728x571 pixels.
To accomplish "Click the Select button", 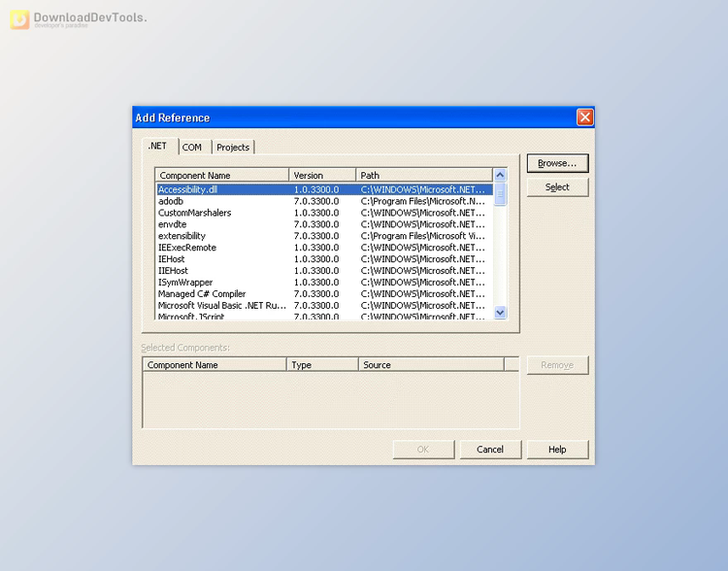I will pyautogui.click(x=557, y=187).
